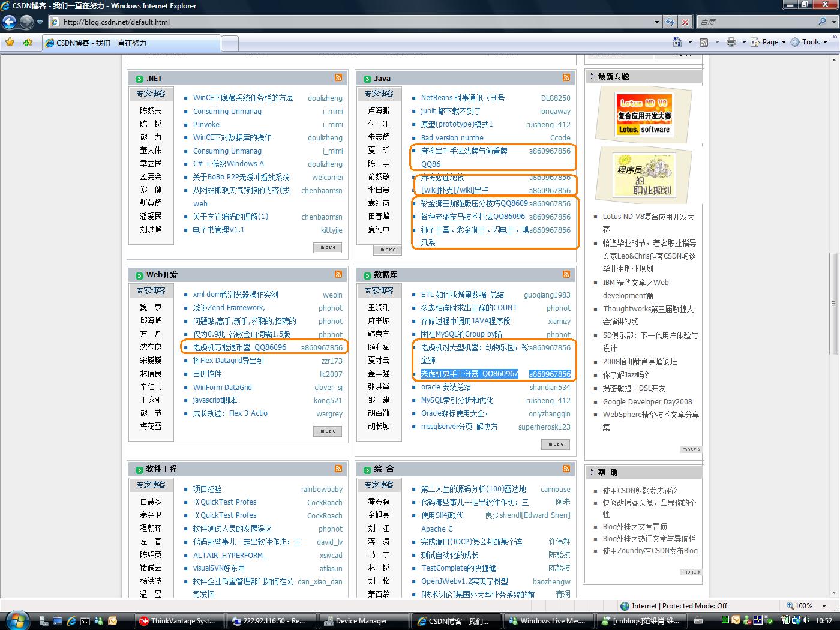
Task: Expand the address bar history dropdown
Action: point(657,22)
